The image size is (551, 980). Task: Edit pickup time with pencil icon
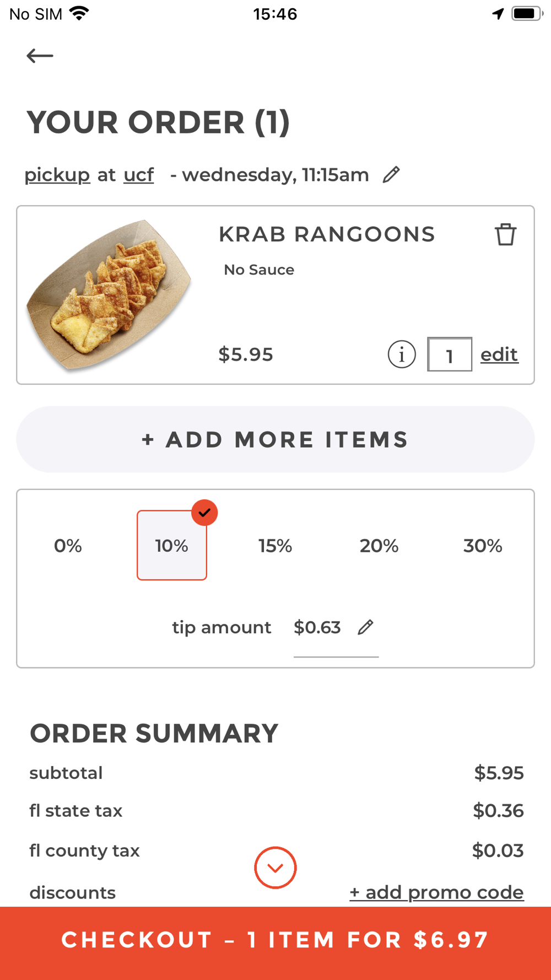pyautogui.click(x=391, y=175)
